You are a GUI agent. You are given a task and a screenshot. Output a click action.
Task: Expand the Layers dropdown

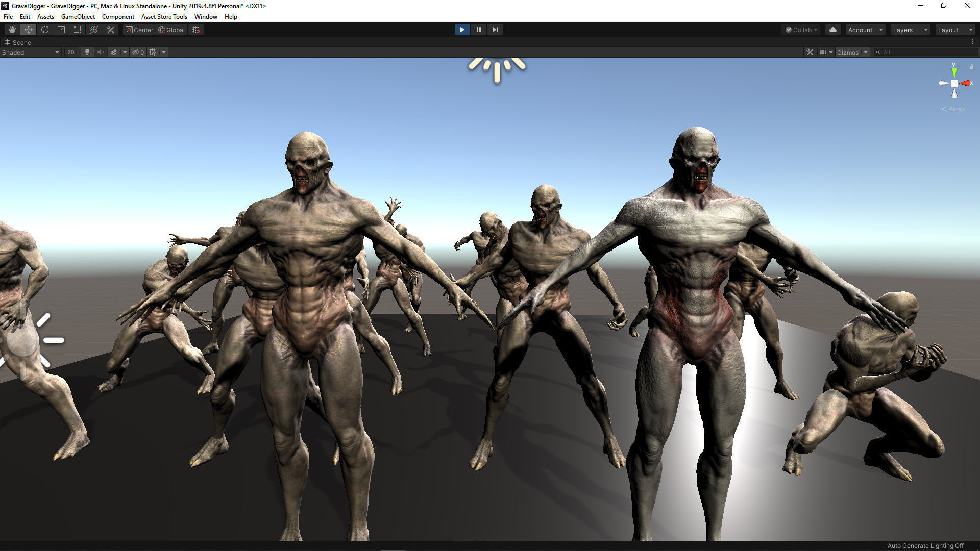(x=910, y=30)
